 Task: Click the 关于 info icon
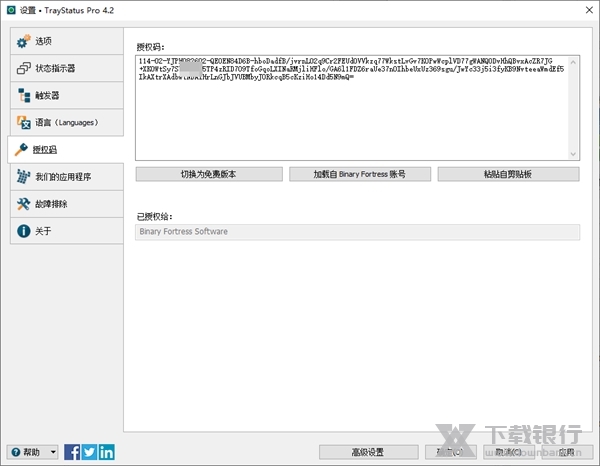[x=23, y=231]
